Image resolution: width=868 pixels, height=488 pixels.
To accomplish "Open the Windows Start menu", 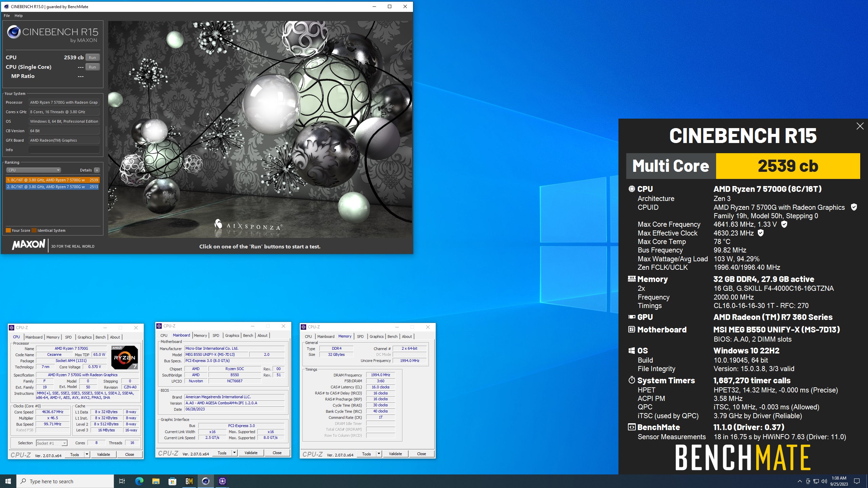I will (8, 481).
